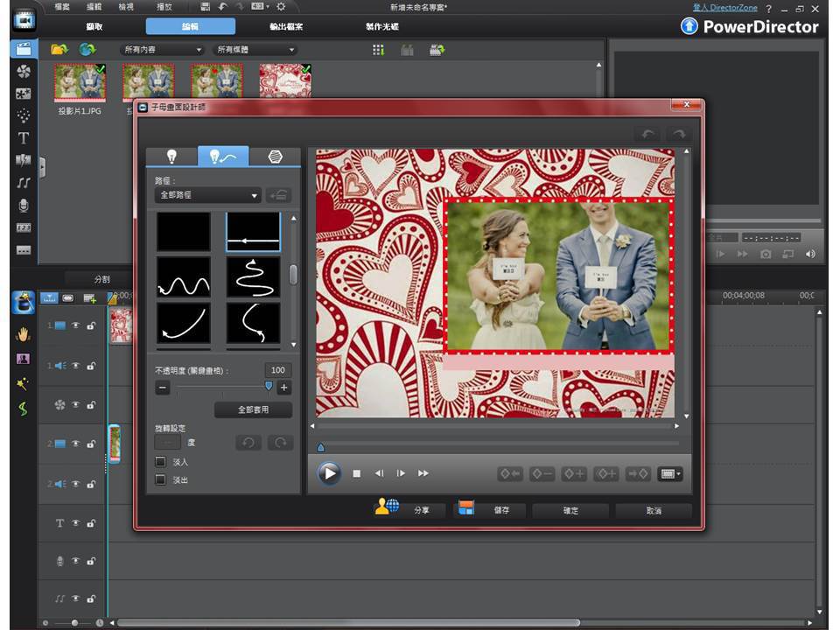Click the 確定 OK button
Screen dimensions: 840x630
pos(570,510)
